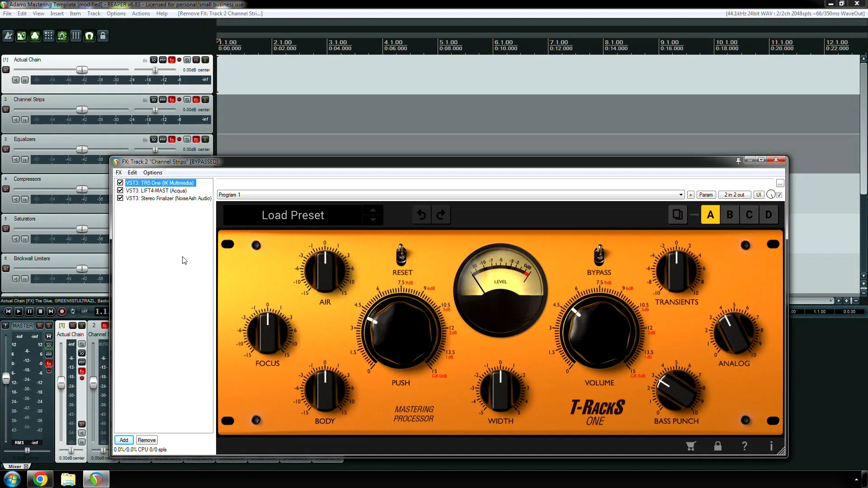Click go-to-start transport button
Viewport: 868px width, 488px height.
(x=8, y=311)
